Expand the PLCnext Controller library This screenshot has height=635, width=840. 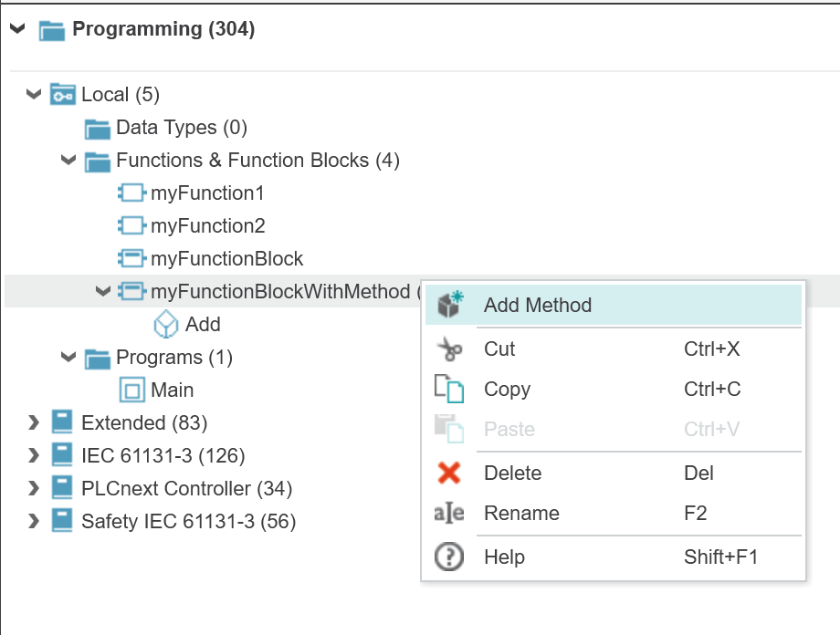point(34,488)
